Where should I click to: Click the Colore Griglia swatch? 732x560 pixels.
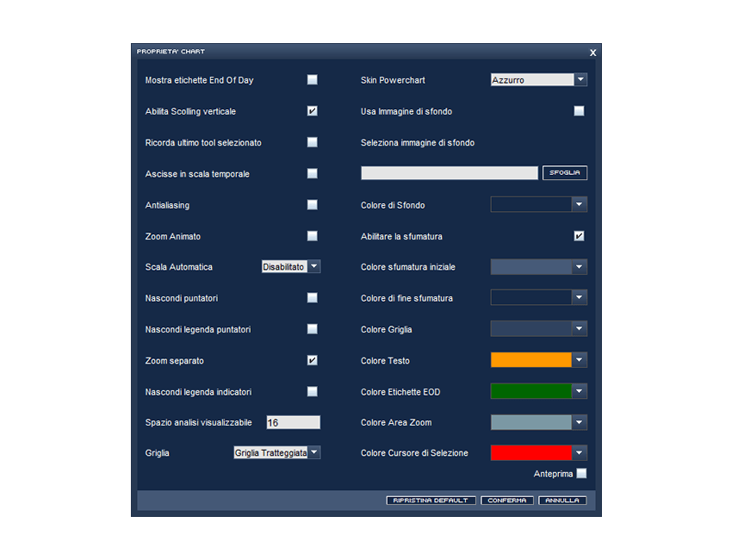[x=531, y=329]
